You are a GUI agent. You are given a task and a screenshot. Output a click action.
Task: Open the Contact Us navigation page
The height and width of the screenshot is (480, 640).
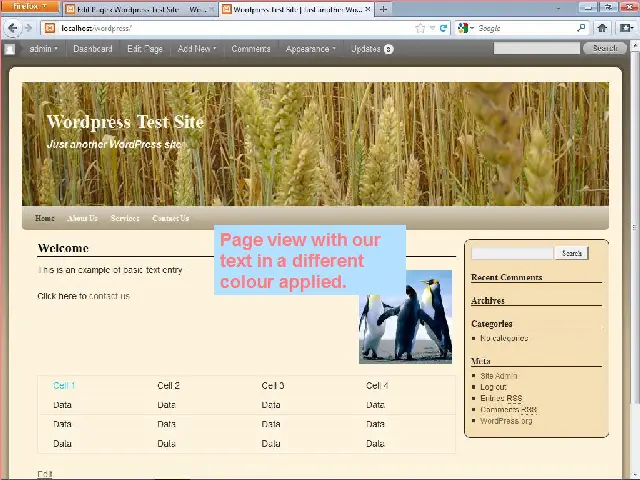(x=171, y=218)
